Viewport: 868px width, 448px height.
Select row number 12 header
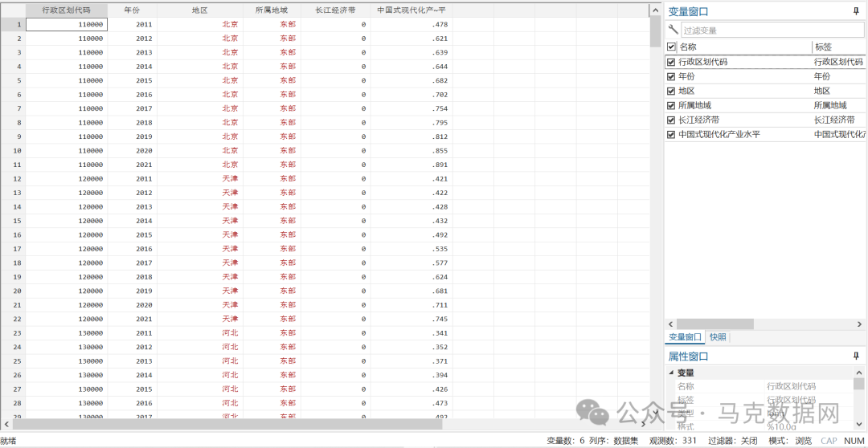(13, 179)
